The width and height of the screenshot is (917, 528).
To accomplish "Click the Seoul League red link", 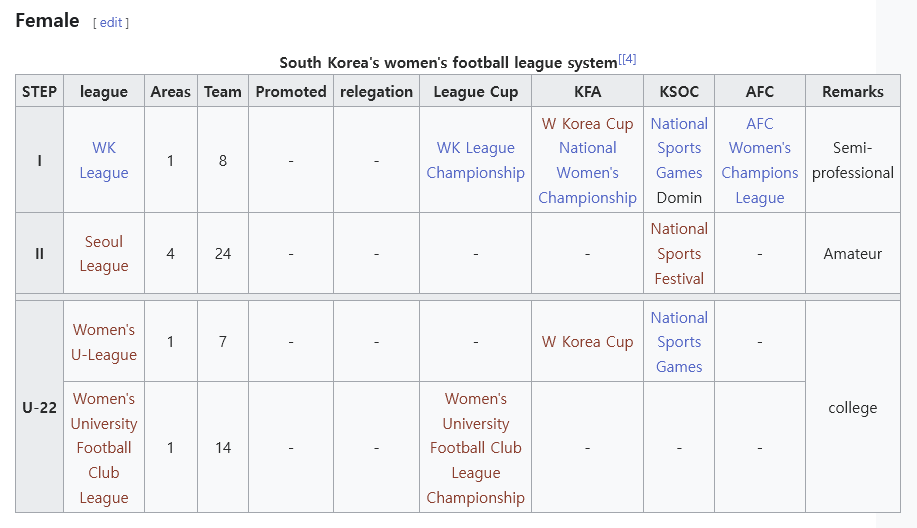I will (x=104, y=254).
